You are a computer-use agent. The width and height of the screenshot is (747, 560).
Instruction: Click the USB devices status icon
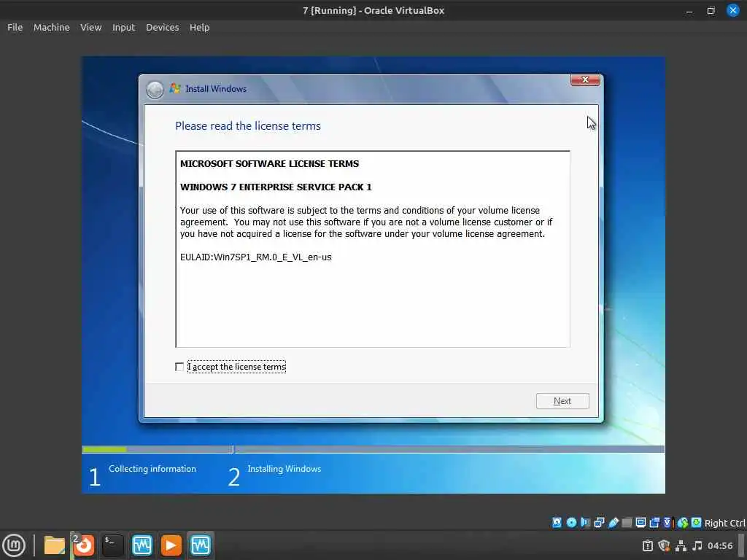coord(613,523)
